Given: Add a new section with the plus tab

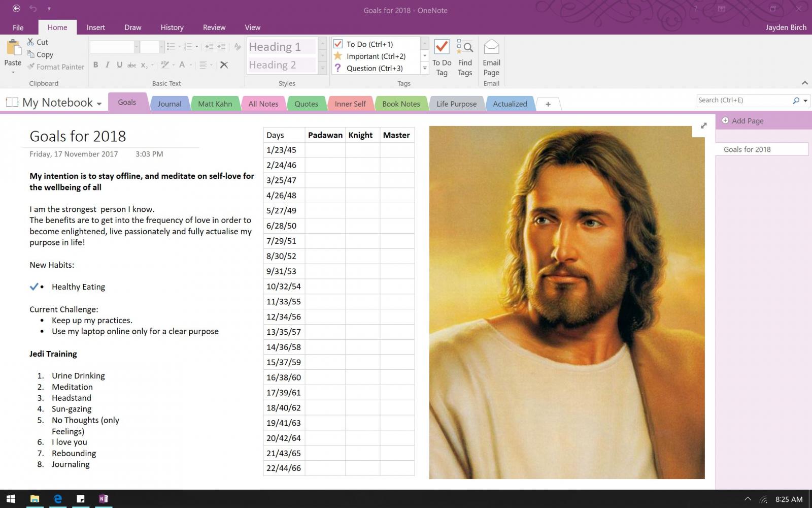Looking at the screenshot, I should (x=548, y=104).
